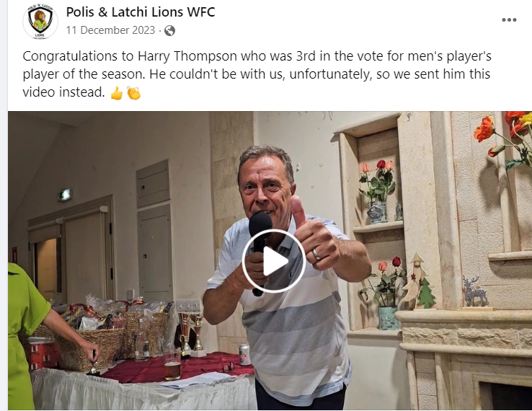Viewport: 532px width, 411px height.
Task: Open the 11 December 2023 post timestamp
Action: click(x=110, y=30)
